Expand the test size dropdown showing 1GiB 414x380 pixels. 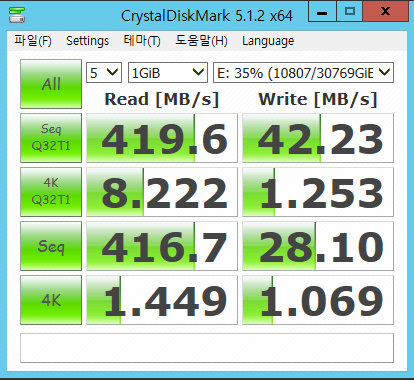168,72
